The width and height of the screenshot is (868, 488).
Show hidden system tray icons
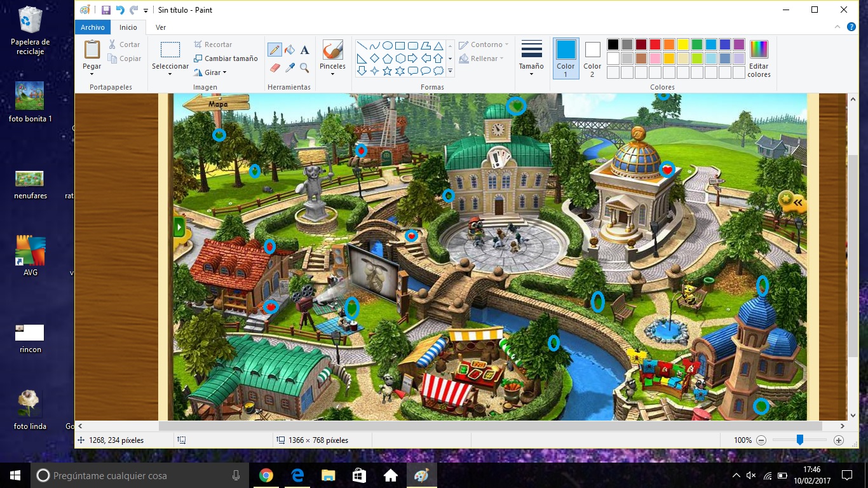(x=736, y=475)
